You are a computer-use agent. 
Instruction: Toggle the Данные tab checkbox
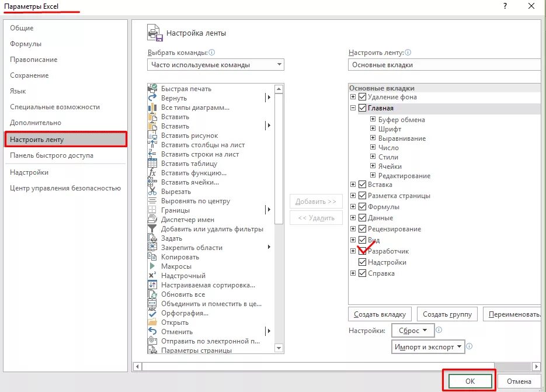pyautogui.click(x=362, y=218)
